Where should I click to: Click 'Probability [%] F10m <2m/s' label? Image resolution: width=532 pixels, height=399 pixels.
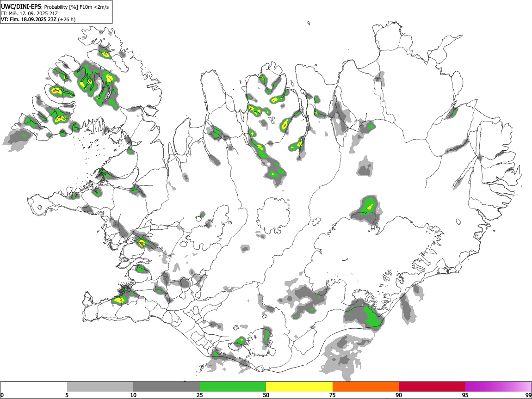pyautogui.click(x=77, y=7)
